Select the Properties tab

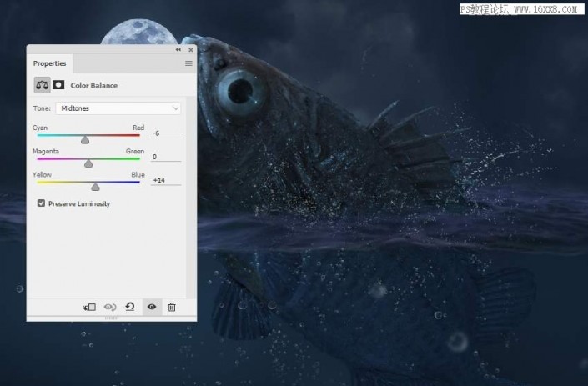point(49,63)
